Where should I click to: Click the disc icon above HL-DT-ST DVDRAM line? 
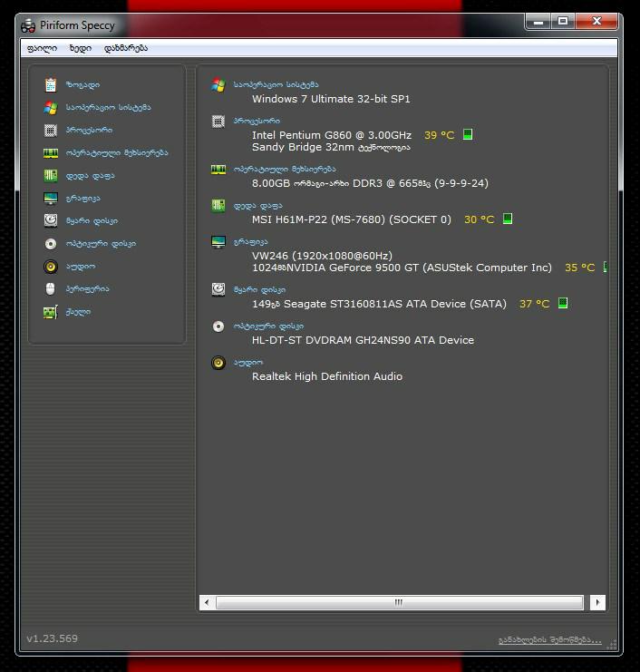pyautogui.click(x=218, y=326)
